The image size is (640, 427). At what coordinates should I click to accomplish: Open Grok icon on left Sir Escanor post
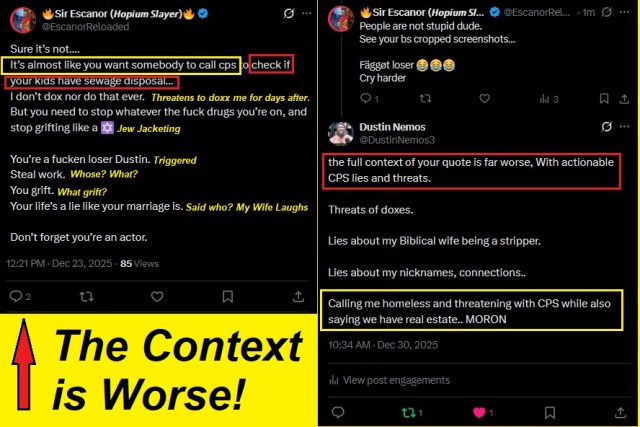(x=289, y=13)
